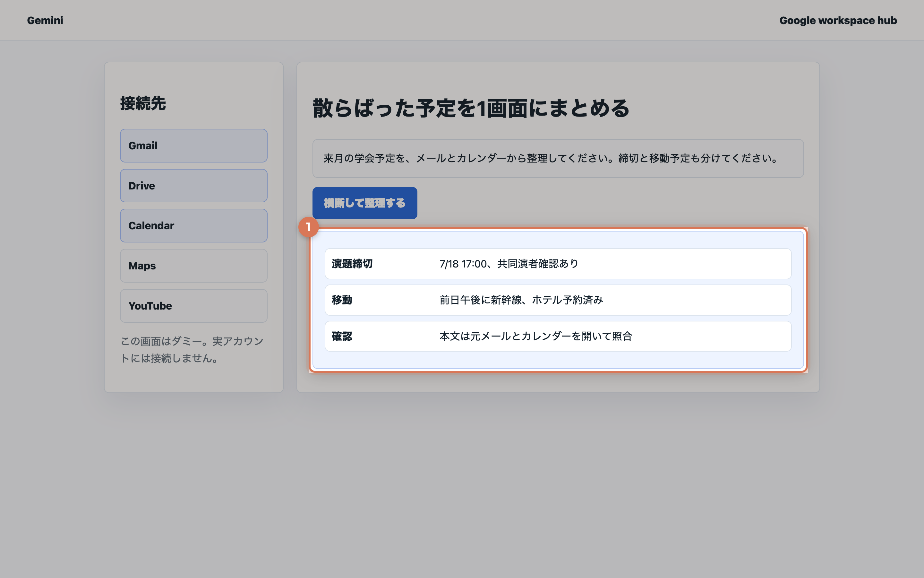Select the 確認 result row
This screenshot has width=924, height=578.
tap(558, 336)
